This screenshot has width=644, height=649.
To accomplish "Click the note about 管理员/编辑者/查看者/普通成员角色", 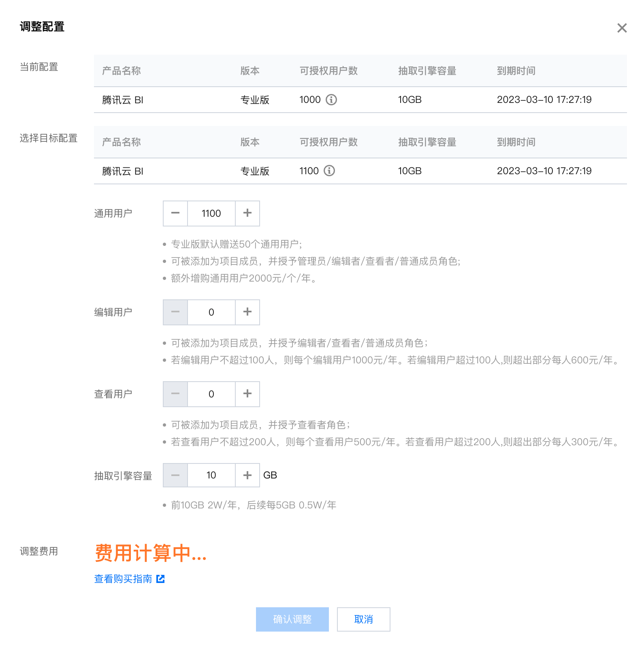I will click(316, 261).
